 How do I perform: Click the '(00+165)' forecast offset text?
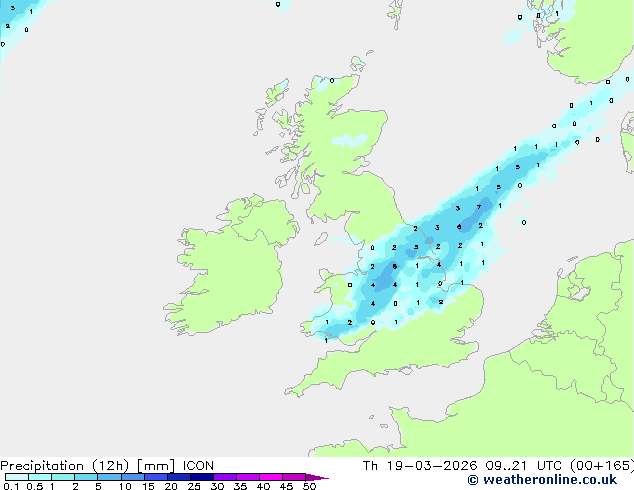(602, 466)
